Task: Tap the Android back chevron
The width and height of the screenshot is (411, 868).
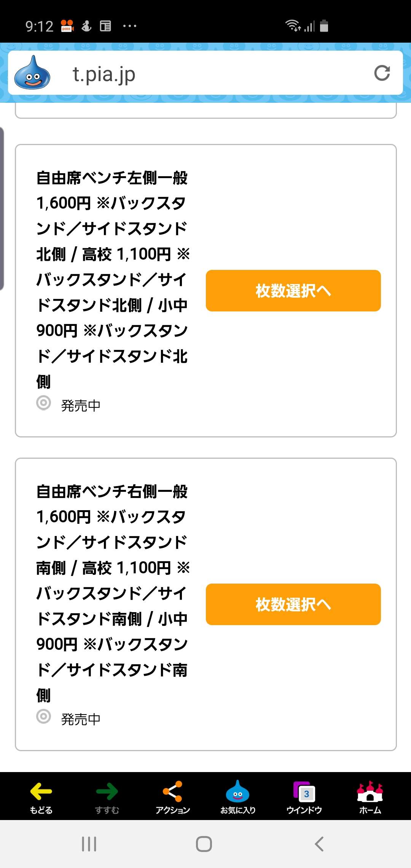Action: point(320,844)
